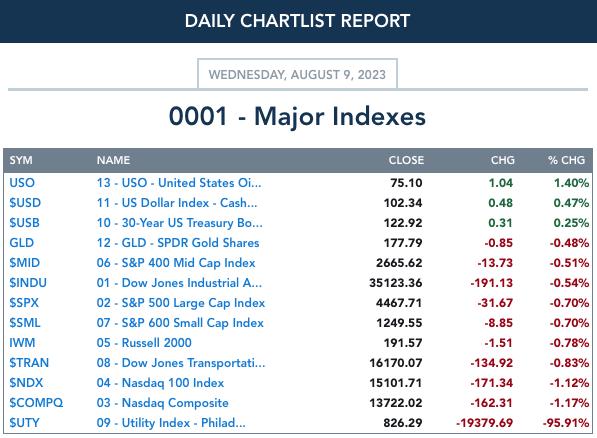
Task: Open the USO symbol link
Action: tap(22, 183)
